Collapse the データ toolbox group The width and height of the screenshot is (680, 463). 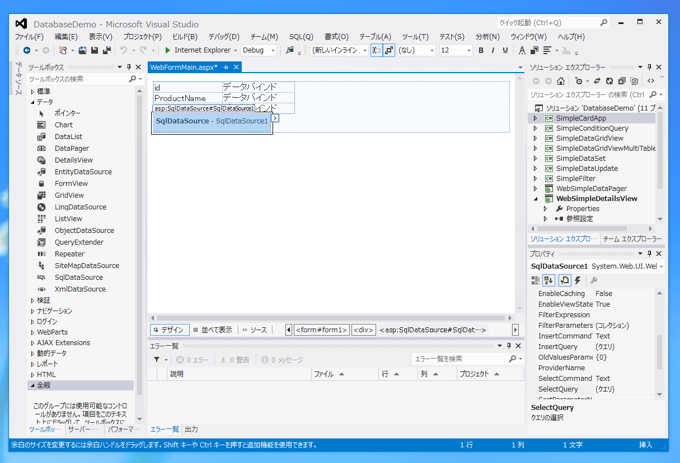coord(33,102)
